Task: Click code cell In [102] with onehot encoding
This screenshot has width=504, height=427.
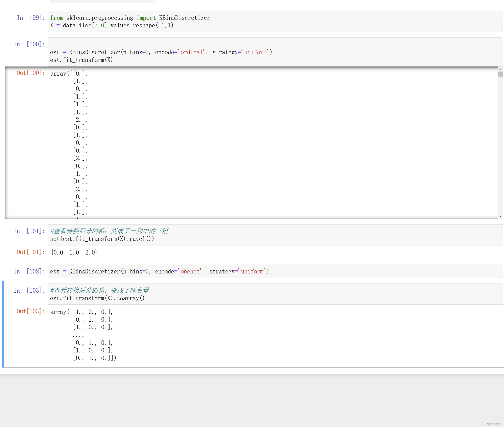Action: point(275,271)
